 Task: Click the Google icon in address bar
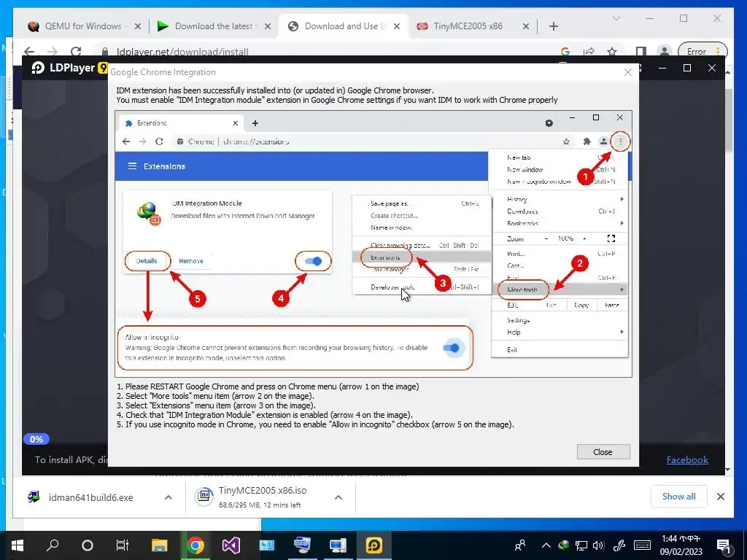(x=565, y=51)
